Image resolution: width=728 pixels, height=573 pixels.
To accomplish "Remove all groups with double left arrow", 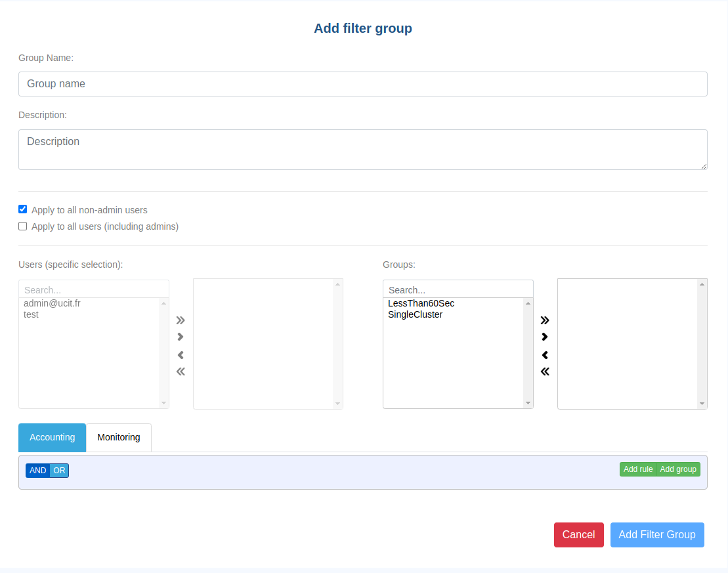I will point(545,371).
